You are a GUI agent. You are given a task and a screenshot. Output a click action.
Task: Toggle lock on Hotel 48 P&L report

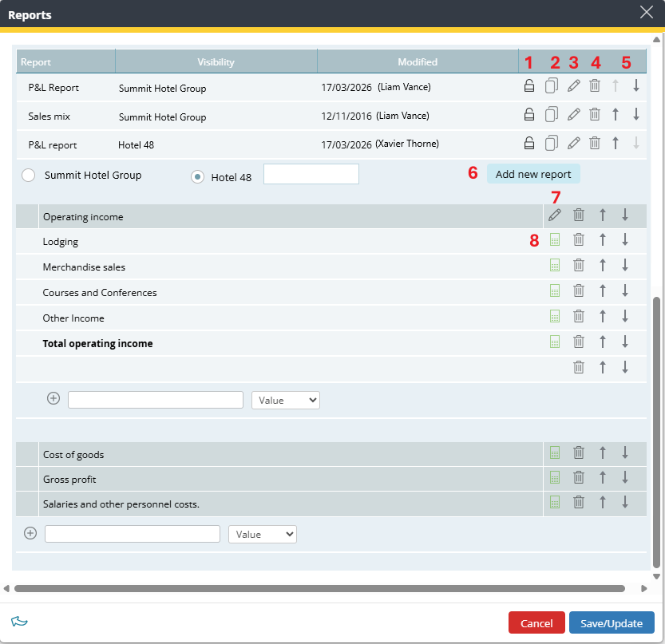click(x=528, y=144)
